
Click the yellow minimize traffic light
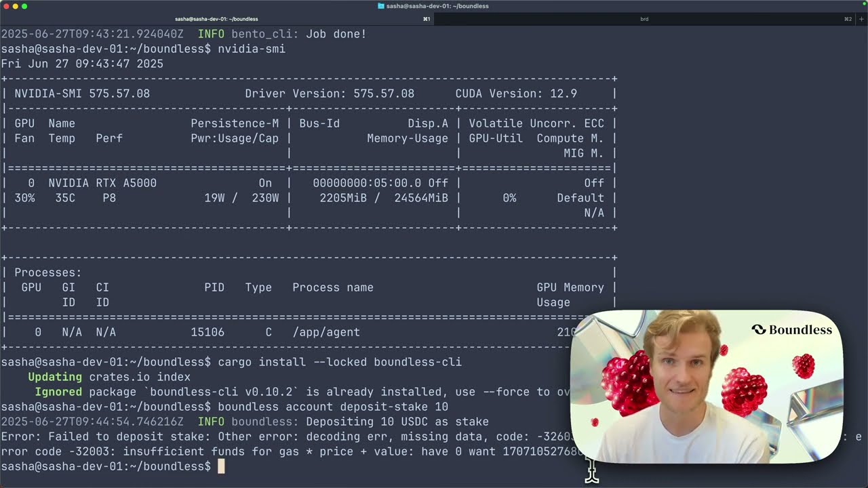(x=16, y=5)
